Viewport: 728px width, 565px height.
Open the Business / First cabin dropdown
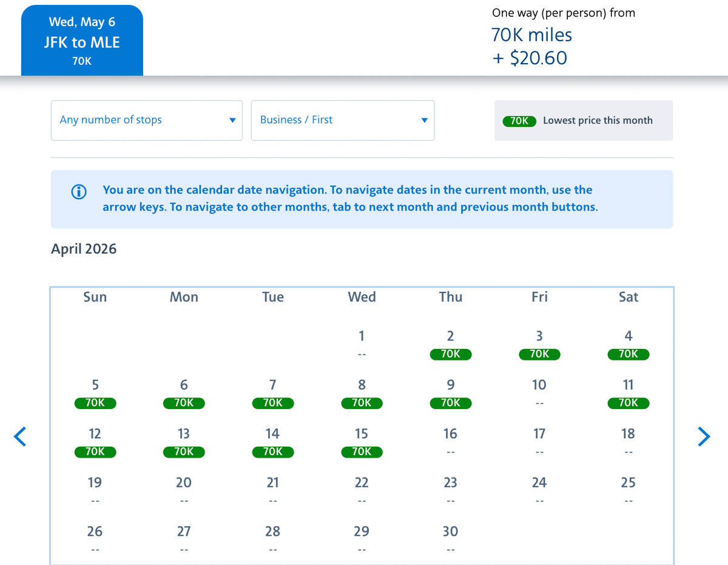(342, 120)
